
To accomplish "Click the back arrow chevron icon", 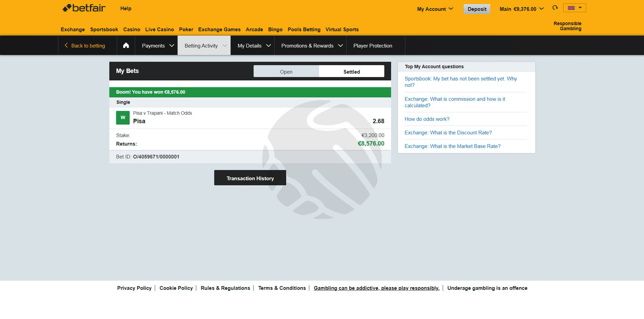I will (66, 45).
